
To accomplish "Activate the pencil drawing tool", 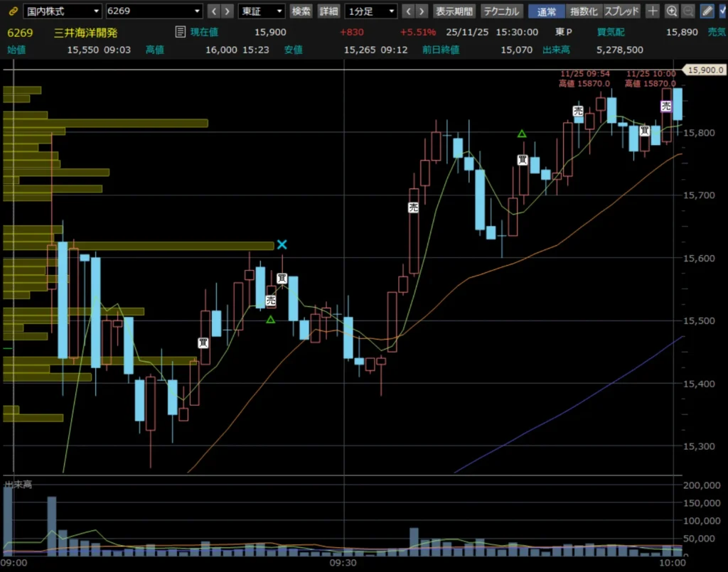I will point(706,11).
